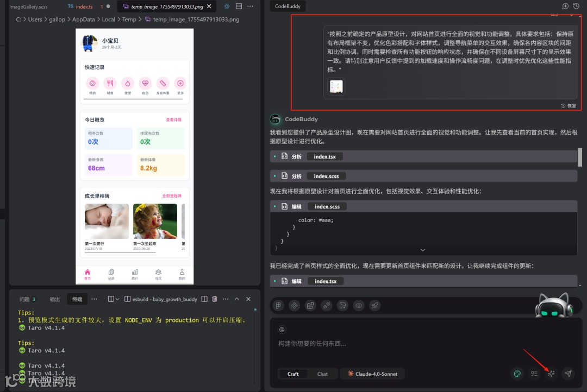Open the terminal layout dropdown arrow
The height and width of the screenshot is (392, 587).
(117, 299)
